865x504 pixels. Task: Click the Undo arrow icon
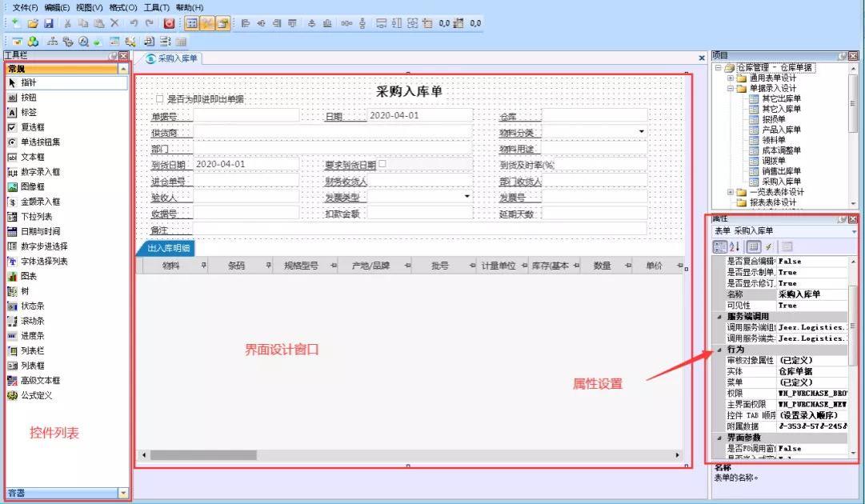click(134, 23)
